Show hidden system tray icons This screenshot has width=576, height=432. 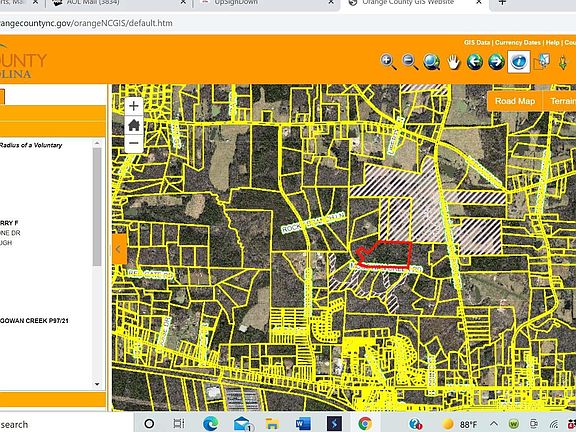click(494, 424)
